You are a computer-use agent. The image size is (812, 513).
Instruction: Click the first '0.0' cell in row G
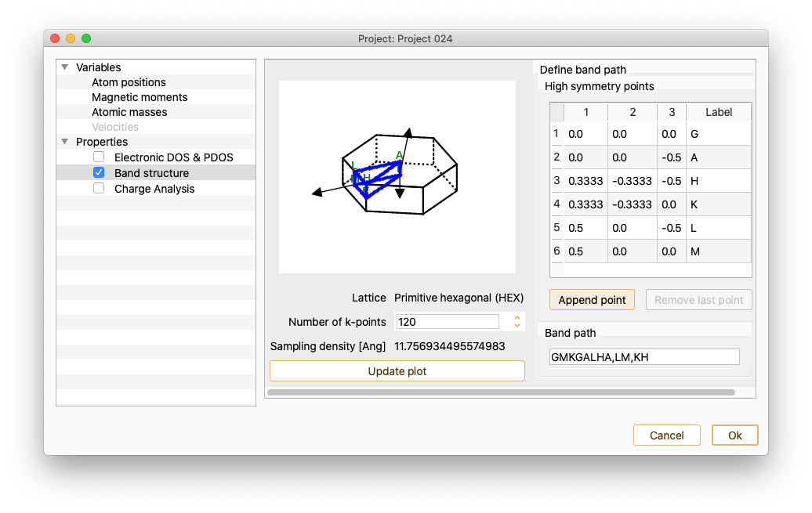tap(585, 134)
